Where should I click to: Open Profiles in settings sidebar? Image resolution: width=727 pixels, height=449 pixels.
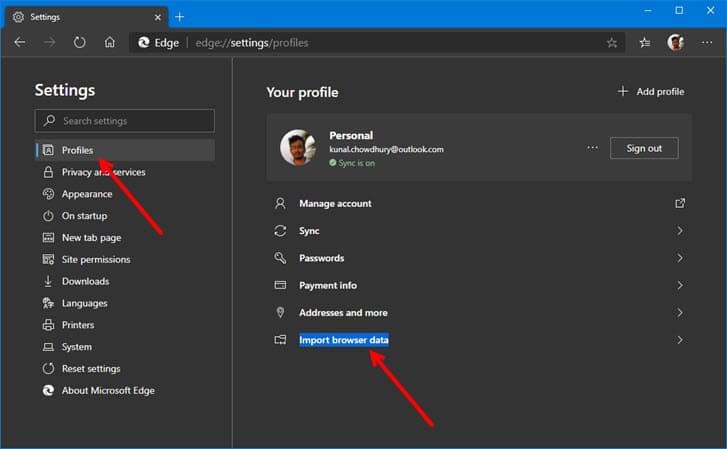(124, 150)
